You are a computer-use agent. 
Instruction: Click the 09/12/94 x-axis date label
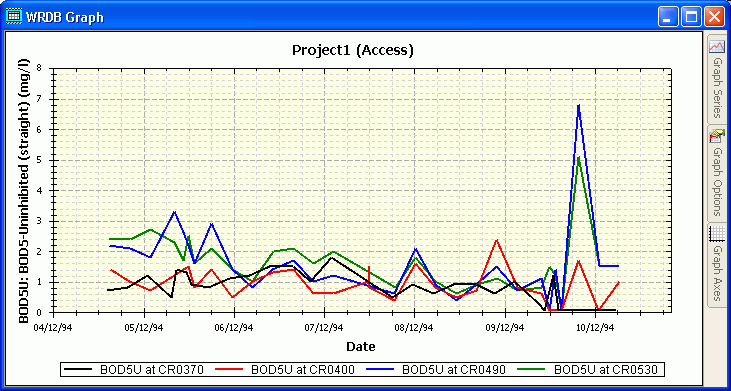[505, 328]
